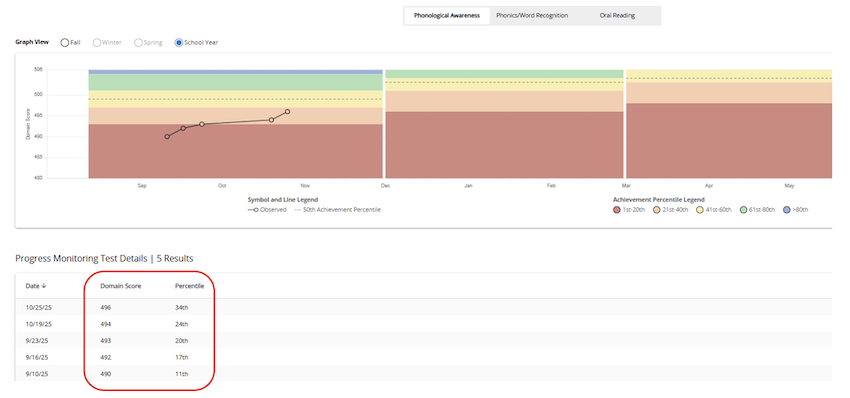Click the observed data point at 494

pyautogui.click(x=271, y=120)
